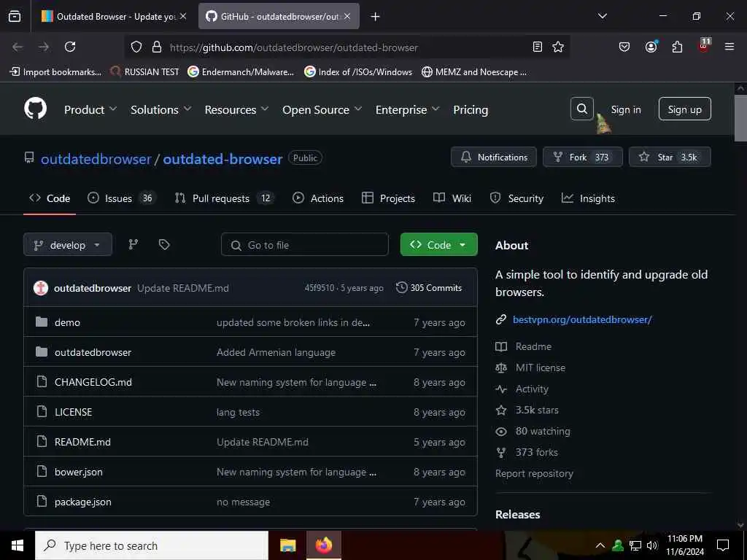Image resolution: width=747 pixels, height=560 pixels.
Task: Click the Go to file search field
Action: tap(304, 244)
